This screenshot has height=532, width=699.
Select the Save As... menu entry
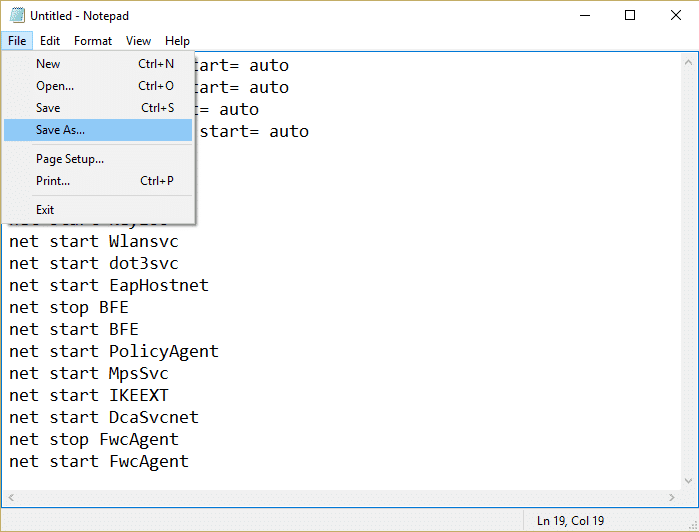(x=60, y=130)
